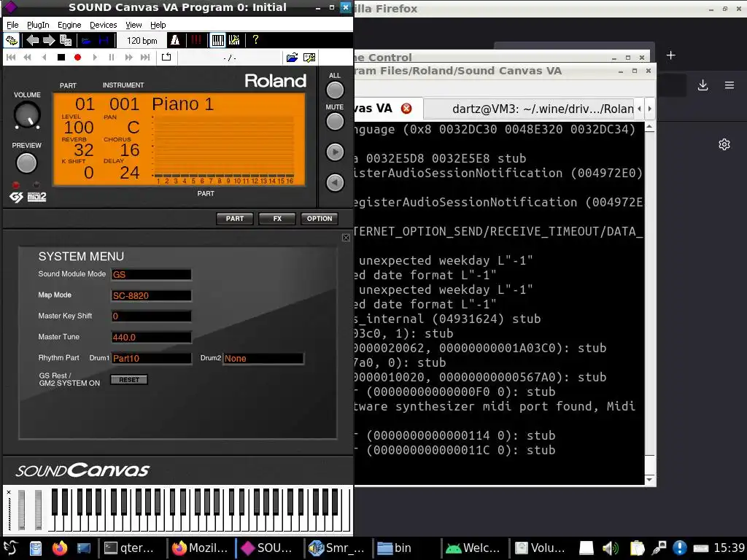Click the REVERB 32 value on display
747x560 pixels.
pos(84,150)
